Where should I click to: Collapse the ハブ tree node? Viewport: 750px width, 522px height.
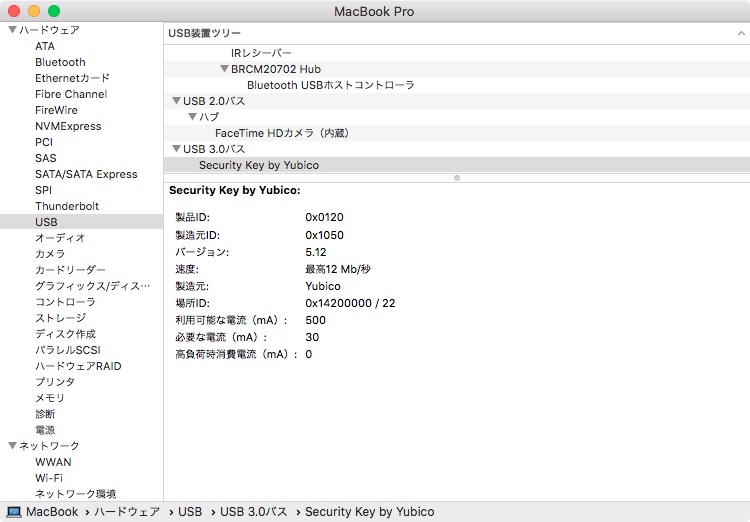pyautogui.click(x=192, y=117)
